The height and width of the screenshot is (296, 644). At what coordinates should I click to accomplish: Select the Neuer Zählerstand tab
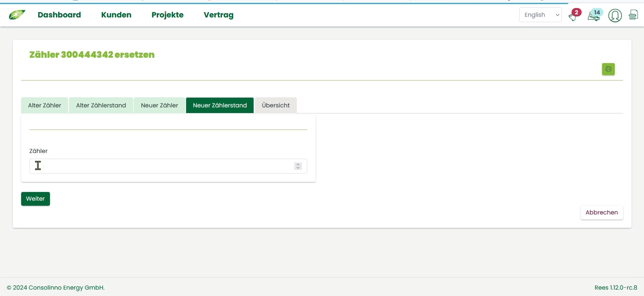220,105
